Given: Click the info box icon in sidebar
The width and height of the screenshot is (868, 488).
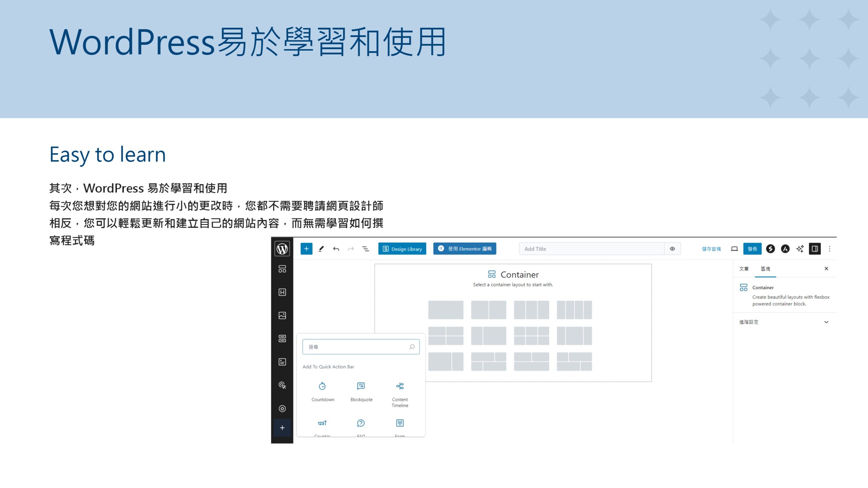Looking at the screenshot, I should (282, 362).
